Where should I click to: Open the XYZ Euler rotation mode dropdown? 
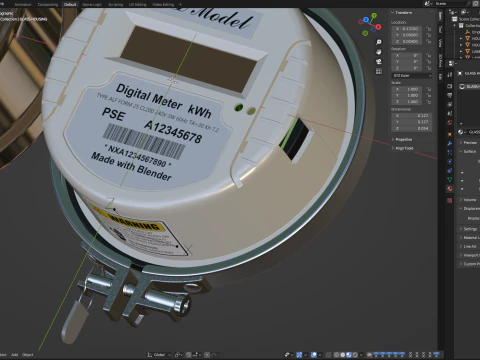(x=412, y=76)
